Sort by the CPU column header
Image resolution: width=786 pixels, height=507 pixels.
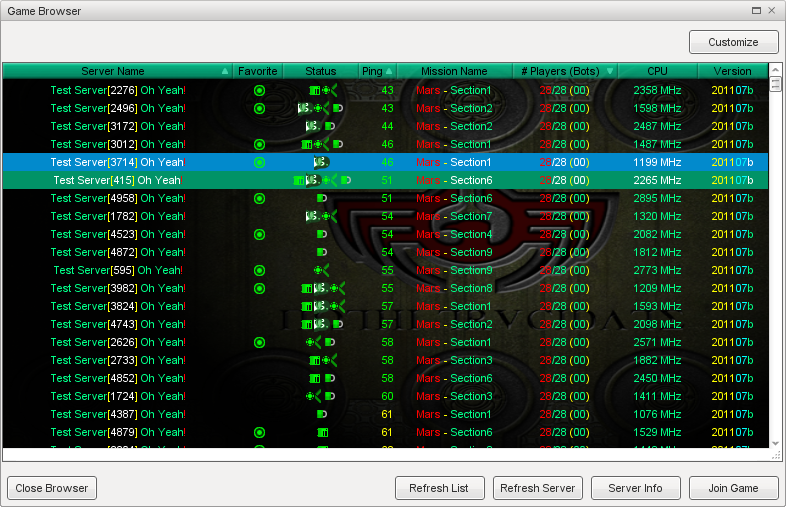[657, 71]
